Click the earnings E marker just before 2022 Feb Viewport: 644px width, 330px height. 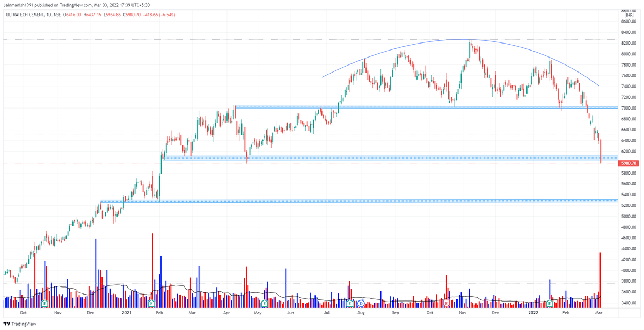pos(550,303)
